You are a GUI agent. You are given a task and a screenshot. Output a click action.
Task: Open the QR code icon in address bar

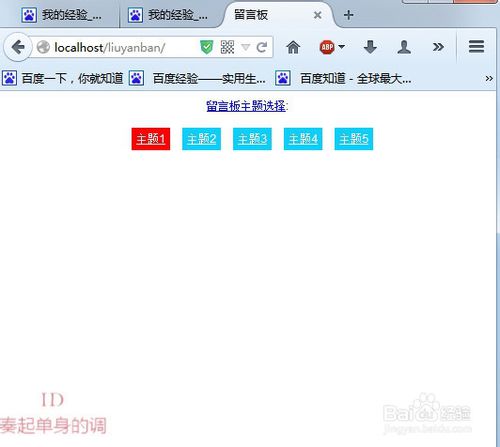pos(227,47)
